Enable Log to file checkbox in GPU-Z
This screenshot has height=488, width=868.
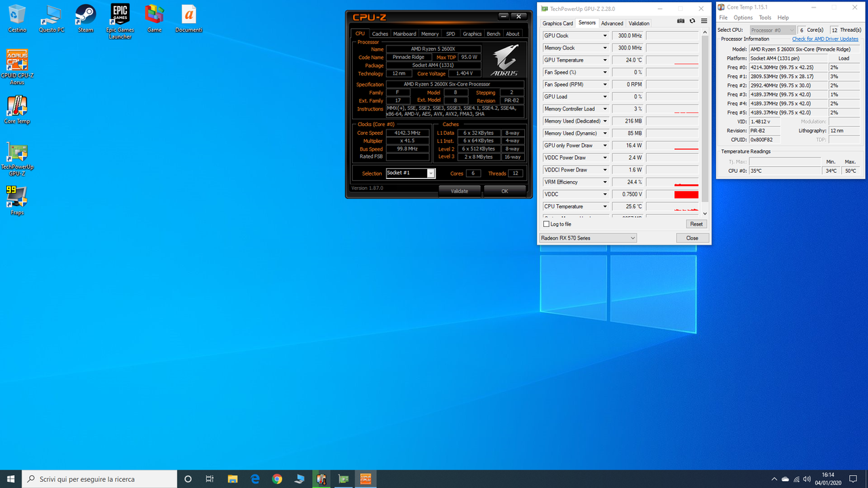tap(547, 224)
